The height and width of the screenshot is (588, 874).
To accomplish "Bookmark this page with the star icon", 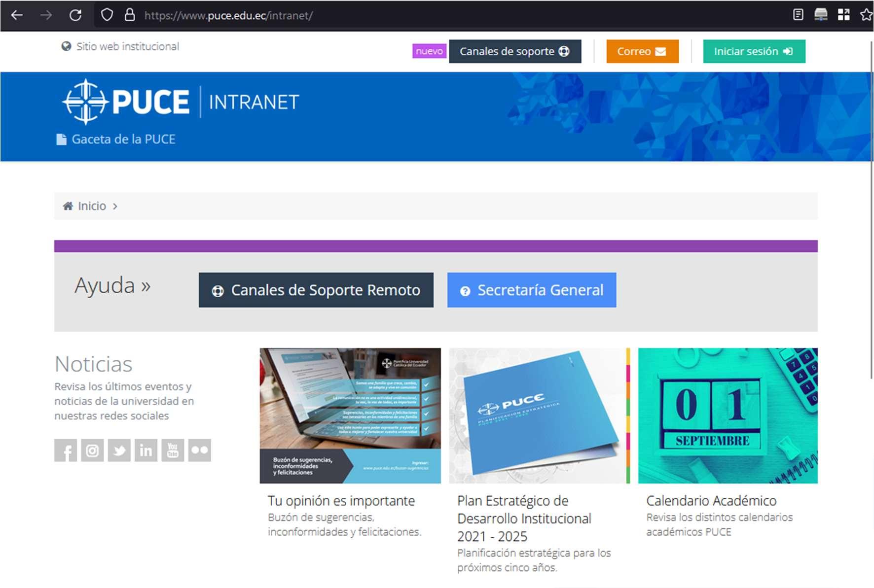I will coord(866,15).
